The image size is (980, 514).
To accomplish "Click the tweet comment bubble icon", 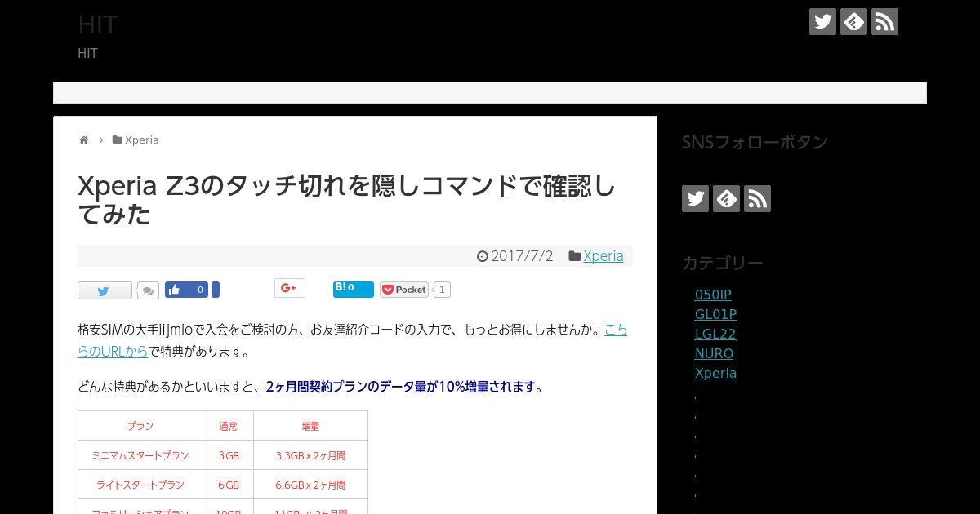I will (x=148, y=290).
